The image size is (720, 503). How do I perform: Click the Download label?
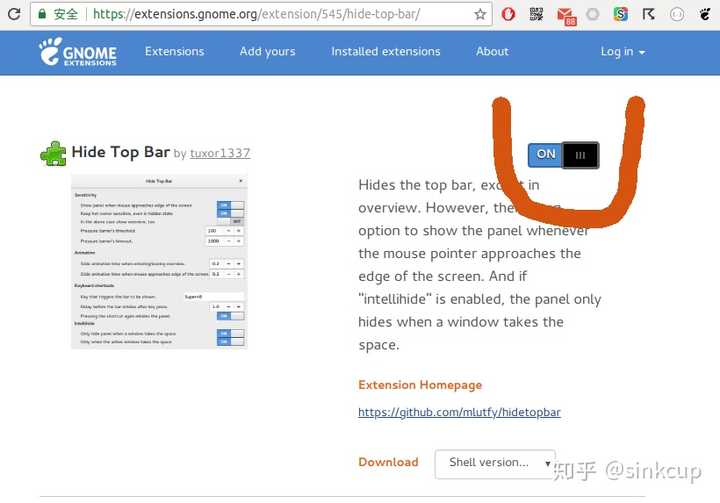[388, 462]
